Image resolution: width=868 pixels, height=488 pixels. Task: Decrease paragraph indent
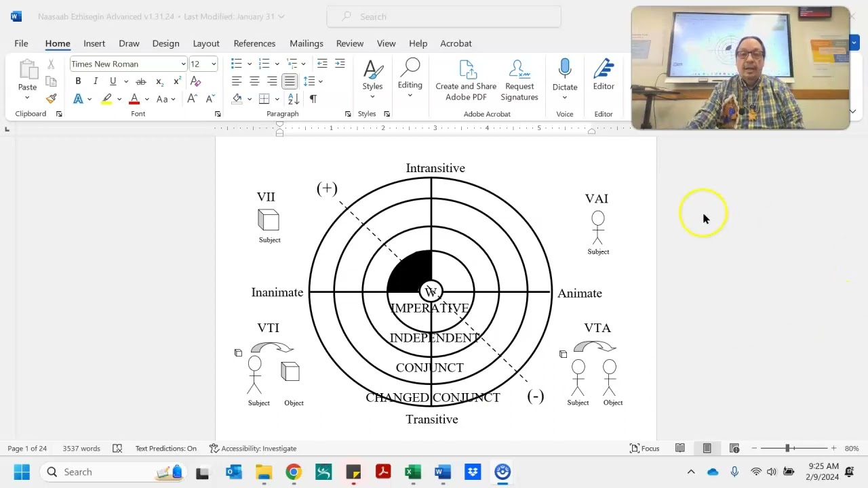pos(322,64)
